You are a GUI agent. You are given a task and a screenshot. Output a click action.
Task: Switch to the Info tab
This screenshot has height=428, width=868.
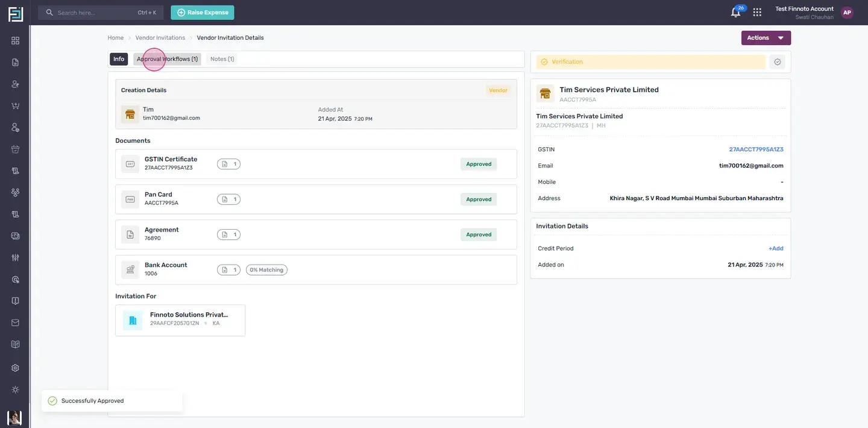pos(119,59)
